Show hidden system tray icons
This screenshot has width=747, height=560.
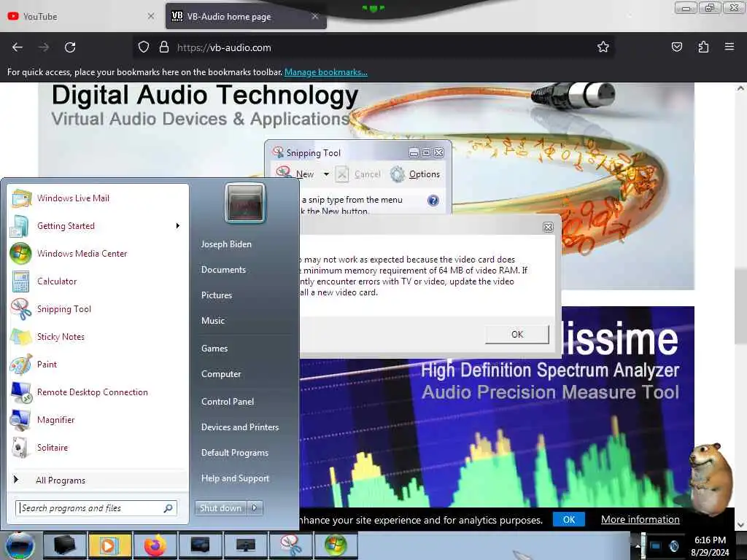(638, 545)
